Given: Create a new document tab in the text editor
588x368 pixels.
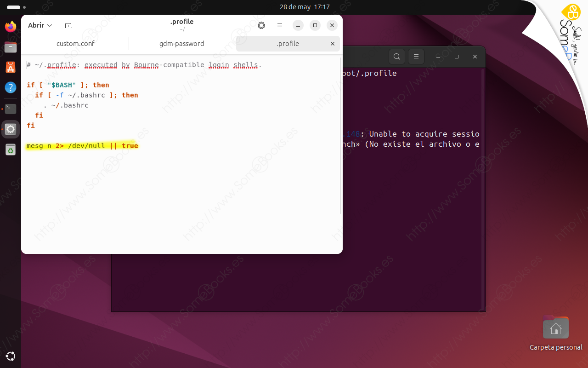Looking at the screenshot, I should 68,25.
